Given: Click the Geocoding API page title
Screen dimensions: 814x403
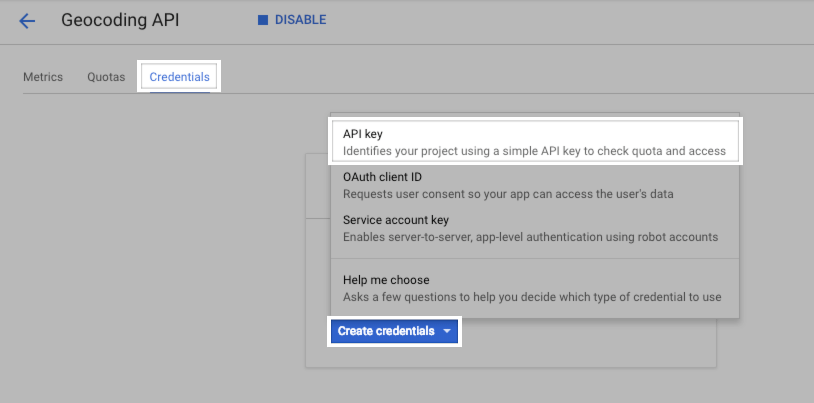Looking at the screenshot, I should pos(120,20).
